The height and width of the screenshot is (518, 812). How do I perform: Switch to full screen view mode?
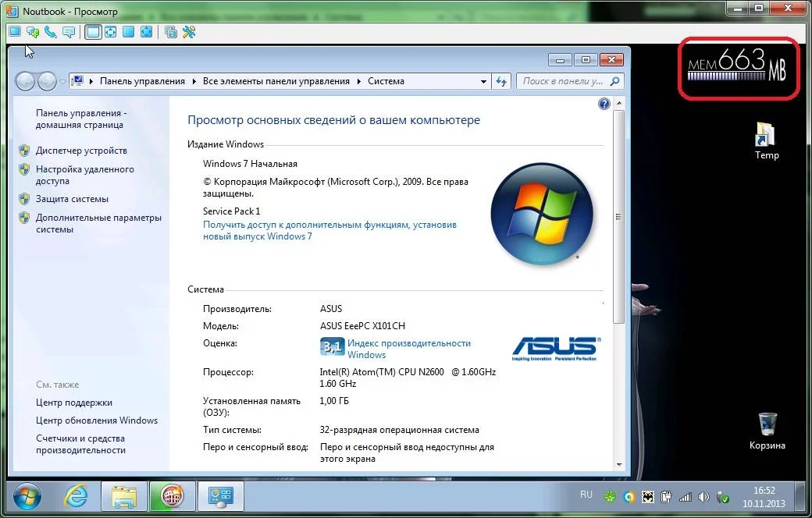[128, 32]
